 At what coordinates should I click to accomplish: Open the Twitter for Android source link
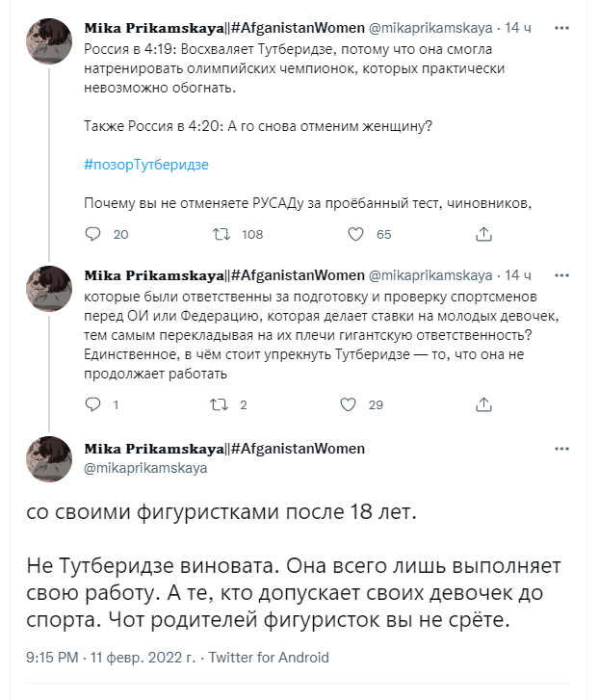tap(269, 658)
